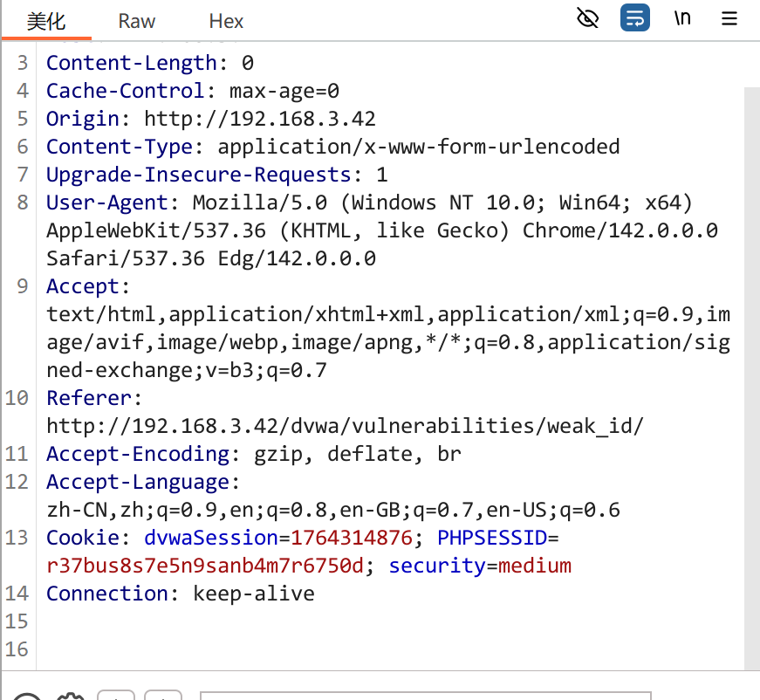Toggle the \n non-printable characters button
This screenshot has height=700, width=760.
(x=682, y=18)
